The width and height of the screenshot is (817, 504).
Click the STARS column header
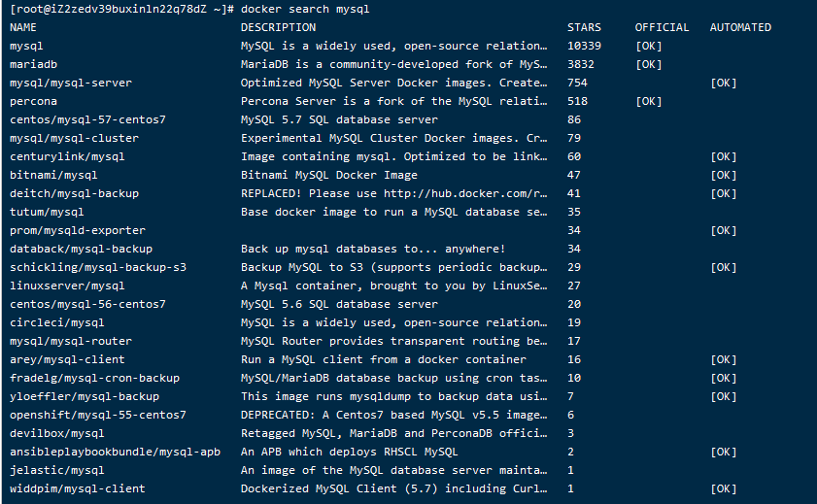tap(584, 27)
